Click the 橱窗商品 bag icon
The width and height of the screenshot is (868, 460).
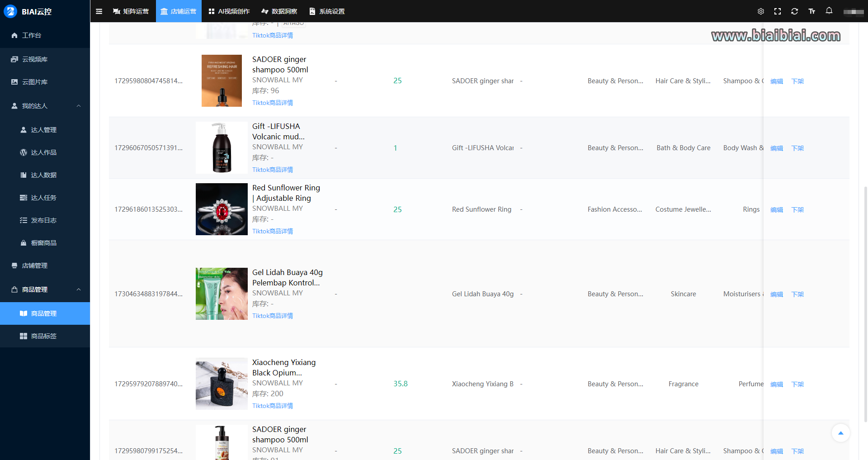pyautogui.click(x=24, y=243)
